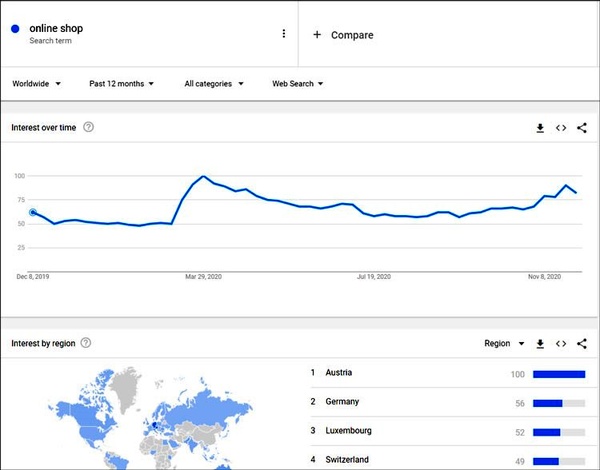
Task: Expand the All categories dropdown
Action: click(213, 84)
